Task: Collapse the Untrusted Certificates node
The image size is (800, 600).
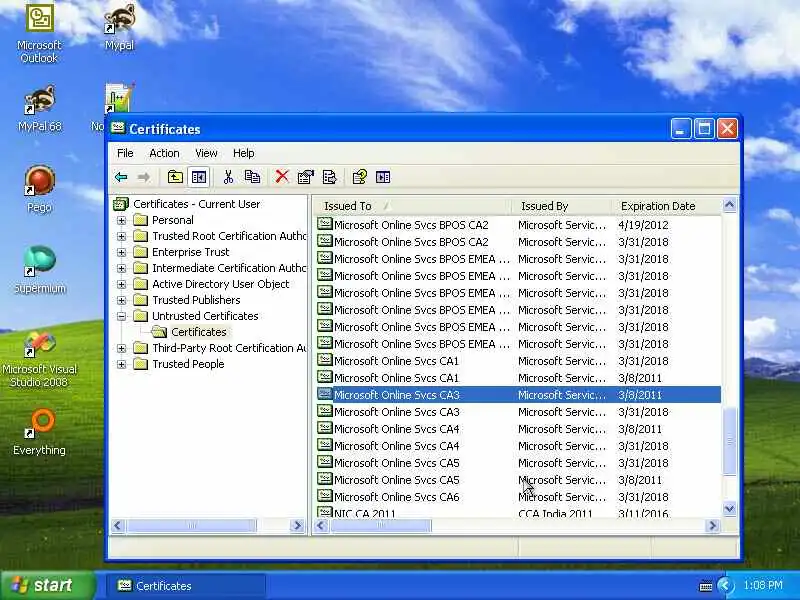Action: [x=121, y=316]
